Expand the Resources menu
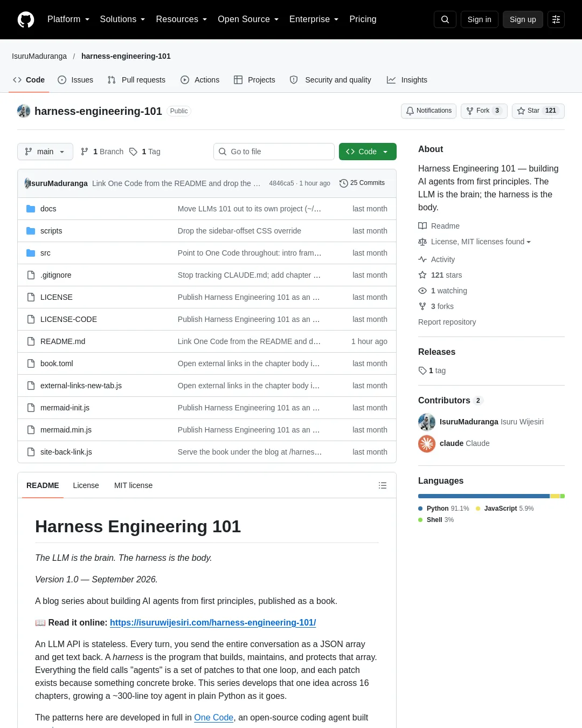This screenshot has width=582, height=728. 181,19
